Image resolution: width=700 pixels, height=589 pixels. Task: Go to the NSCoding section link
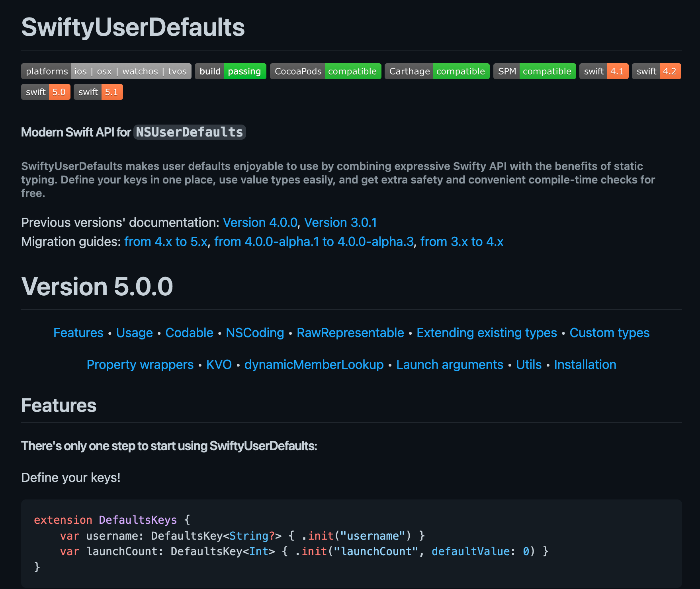255,333
